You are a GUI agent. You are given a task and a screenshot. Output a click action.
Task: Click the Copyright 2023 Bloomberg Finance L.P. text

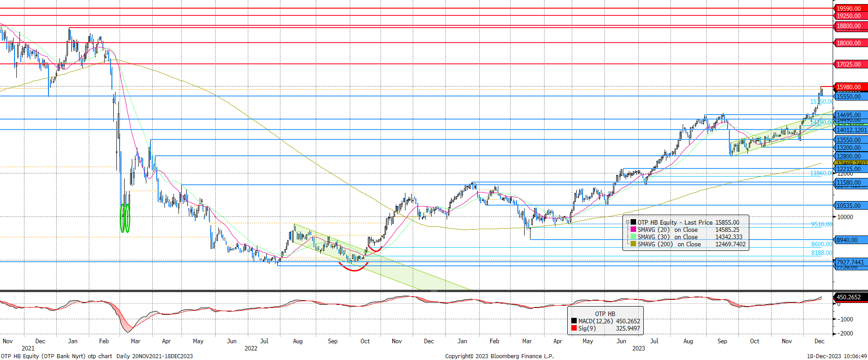[x=499, y=356]
